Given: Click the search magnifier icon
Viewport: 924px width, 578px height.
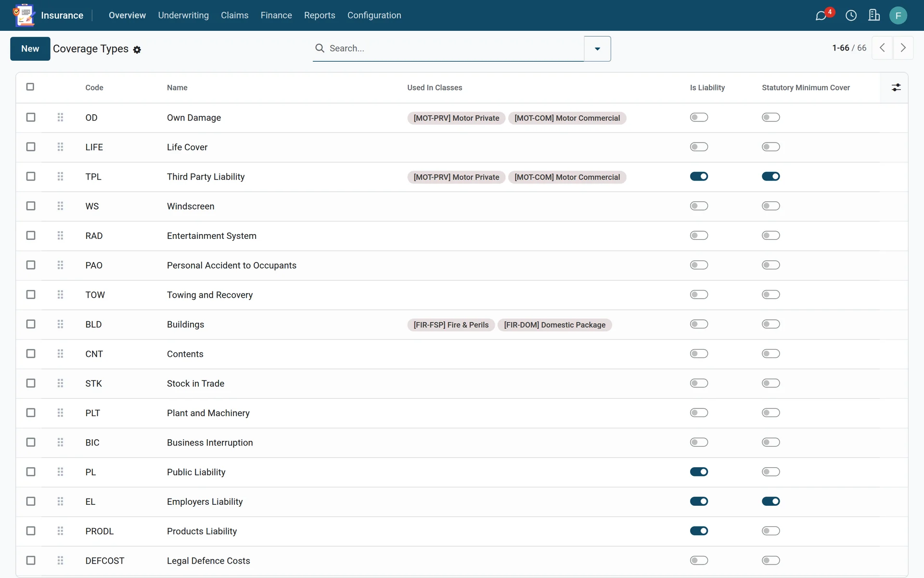Looking at the screenshot, I should (x=320, y=48).
